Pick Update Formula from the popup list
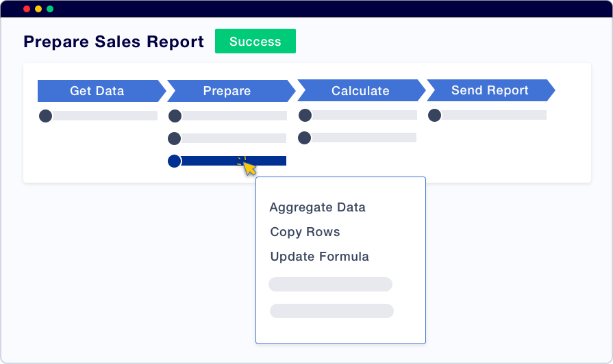Image resolution: width=613 pixels, height=364 pixels. (319, 257)
